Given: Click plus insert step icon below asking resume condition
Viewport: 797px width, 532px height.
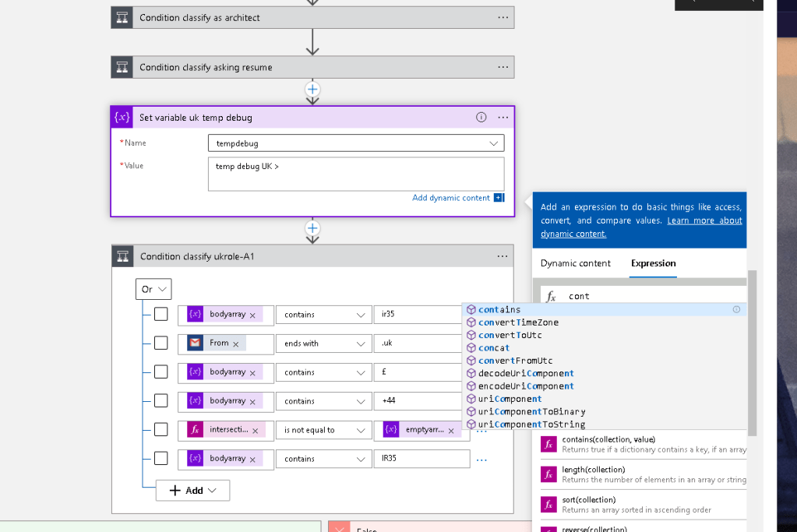Looking at the screenshot, I should pyautogui.click(x=312, y=90).
